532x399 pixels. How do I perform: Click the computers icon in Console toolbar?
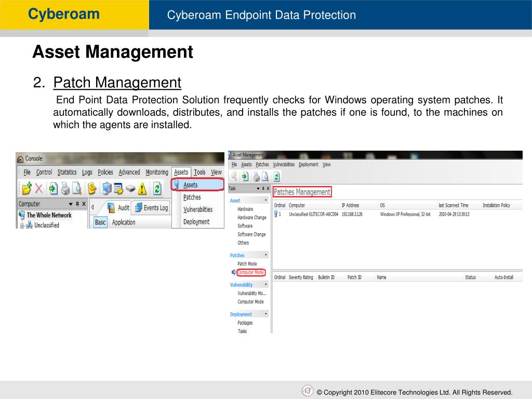tap(107, 189)
